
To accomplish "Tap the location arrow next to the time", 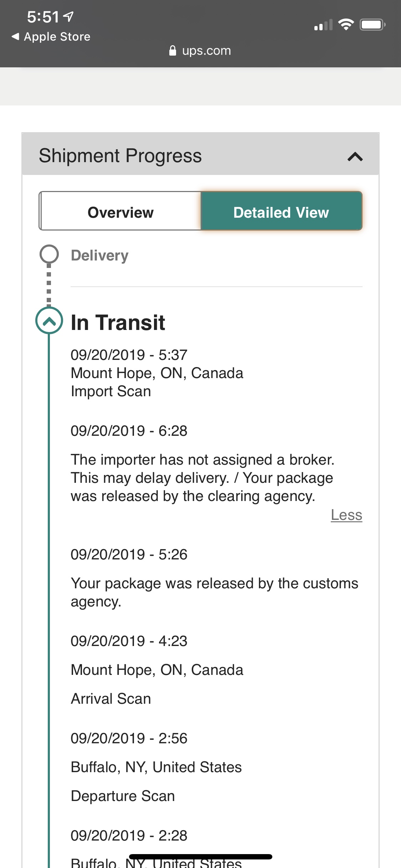I will pyautogui.click(x=68, y=16).
